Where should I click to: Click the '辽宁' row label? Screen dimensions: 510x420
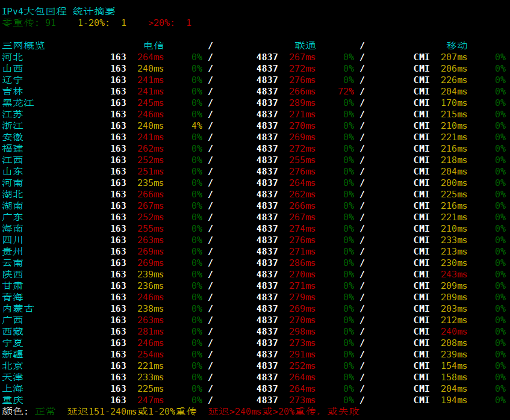(x=13, y=80)
